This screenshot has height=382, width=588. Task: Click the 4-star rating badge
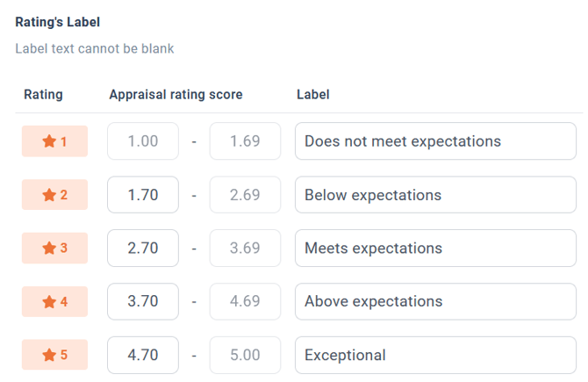54,302
